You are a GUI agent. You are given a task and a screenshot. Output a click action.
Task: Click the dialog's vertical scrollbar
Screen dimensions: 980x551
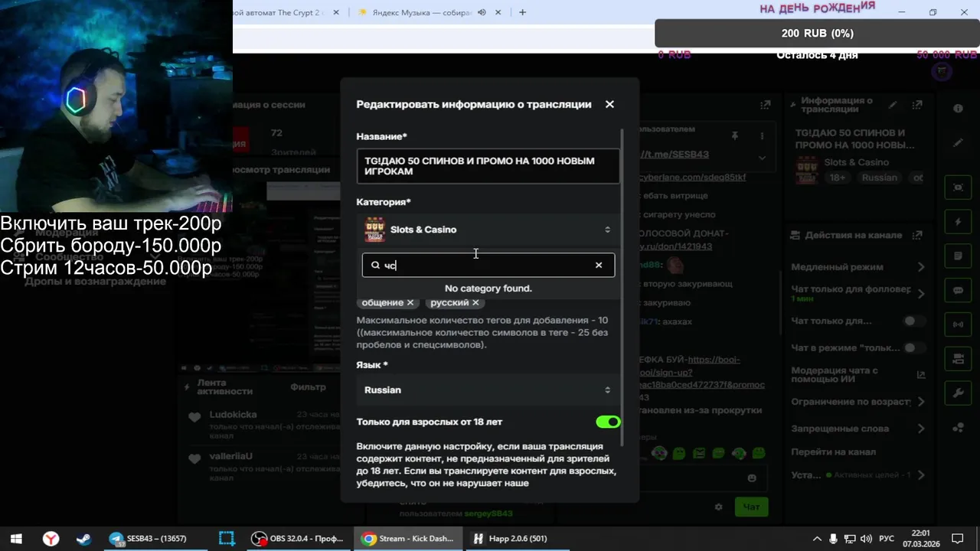622,287
